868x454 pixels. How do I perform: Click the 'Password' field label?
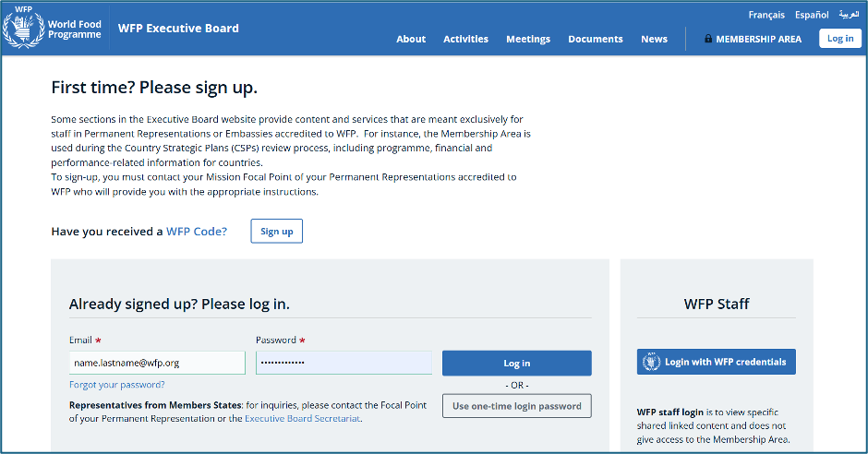click(276, 340)
